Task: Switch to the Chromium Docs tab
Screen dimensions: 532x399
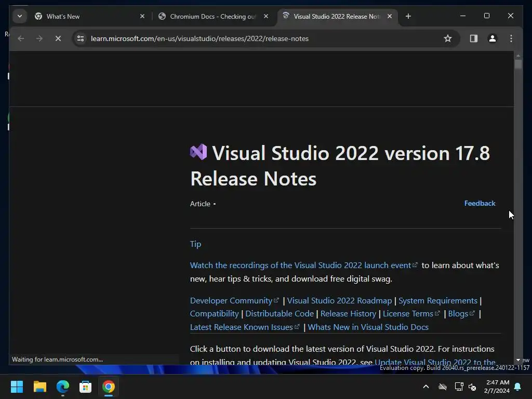Action: point(213,16)
